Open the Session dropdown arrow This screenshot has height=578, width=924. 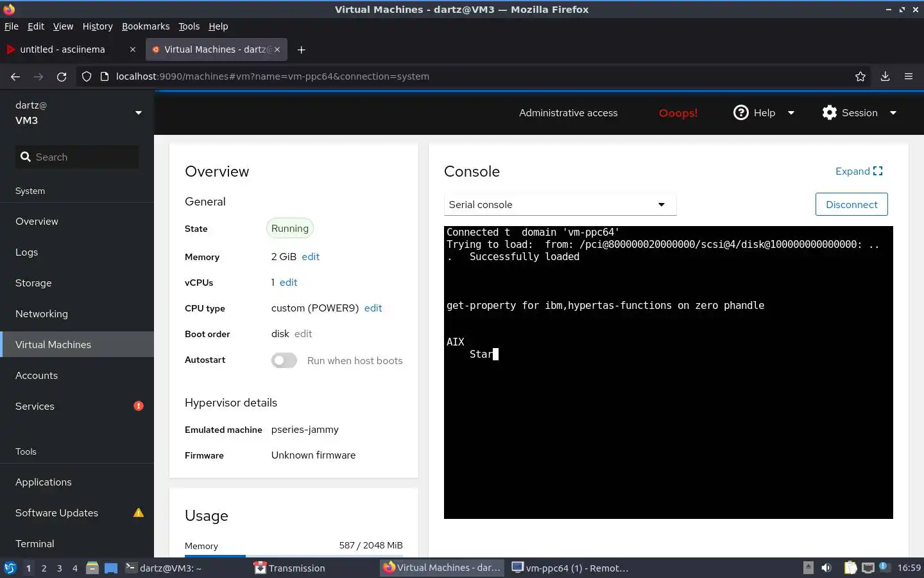(893, 113)
